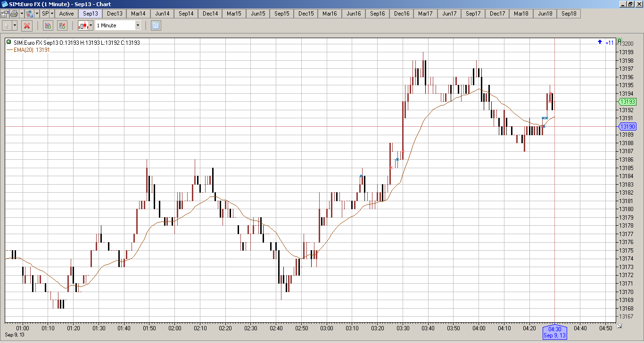The height and width of the screenshot is (343, 644).
Task: Click the symbol lookup globe icon
Action: [x=29, y=14]
